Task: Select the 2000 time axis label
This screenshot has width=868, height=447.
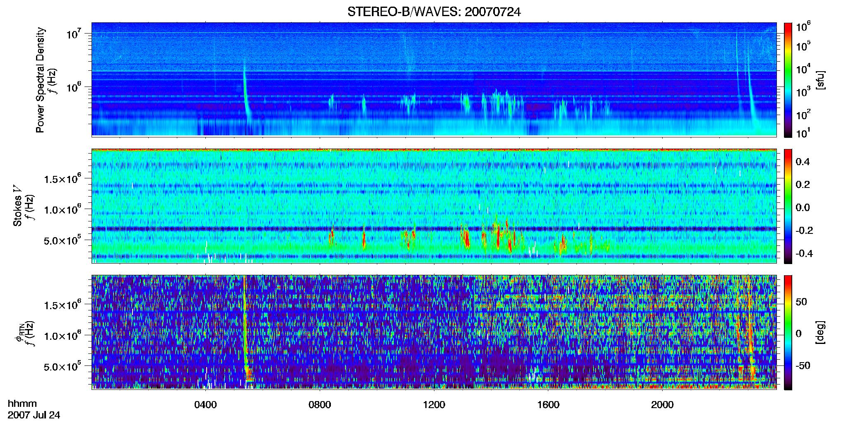Action: 662,404
